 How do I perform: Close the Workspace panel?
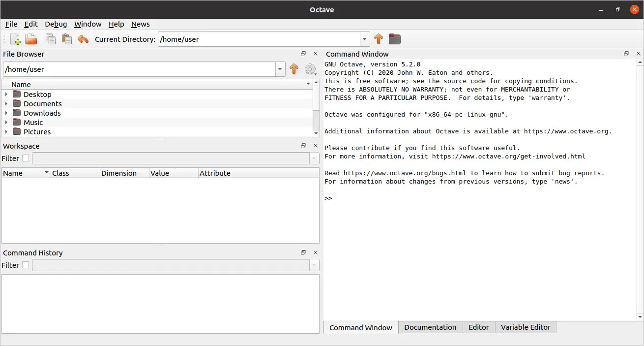(316, 146)
